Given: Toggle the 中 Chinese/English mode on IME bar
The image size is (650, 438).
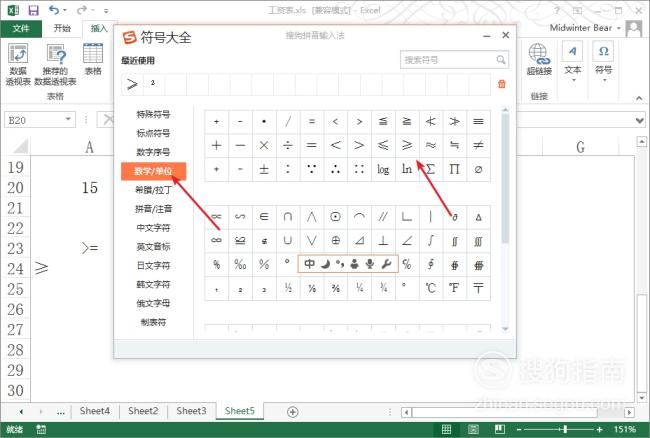Looking at the screenshot, I should coord(309,264).
